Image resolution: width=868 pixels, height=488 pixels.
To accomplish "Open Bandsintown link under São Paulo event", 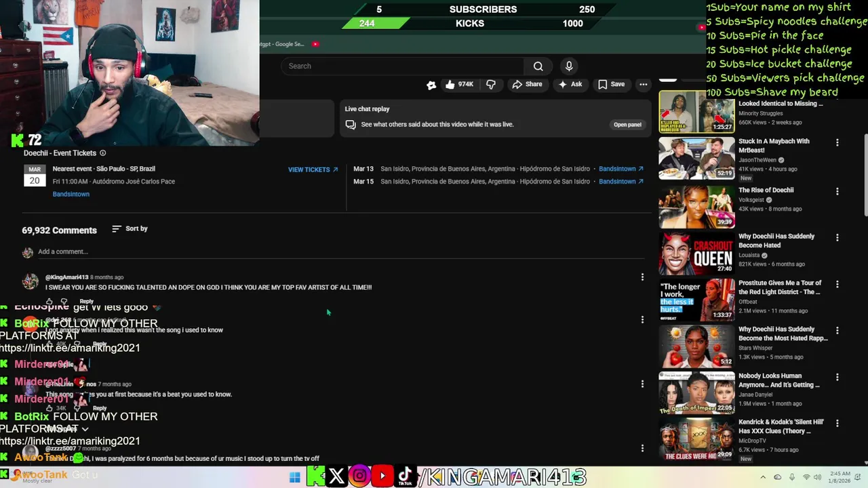I will click(x=71, y=195).
